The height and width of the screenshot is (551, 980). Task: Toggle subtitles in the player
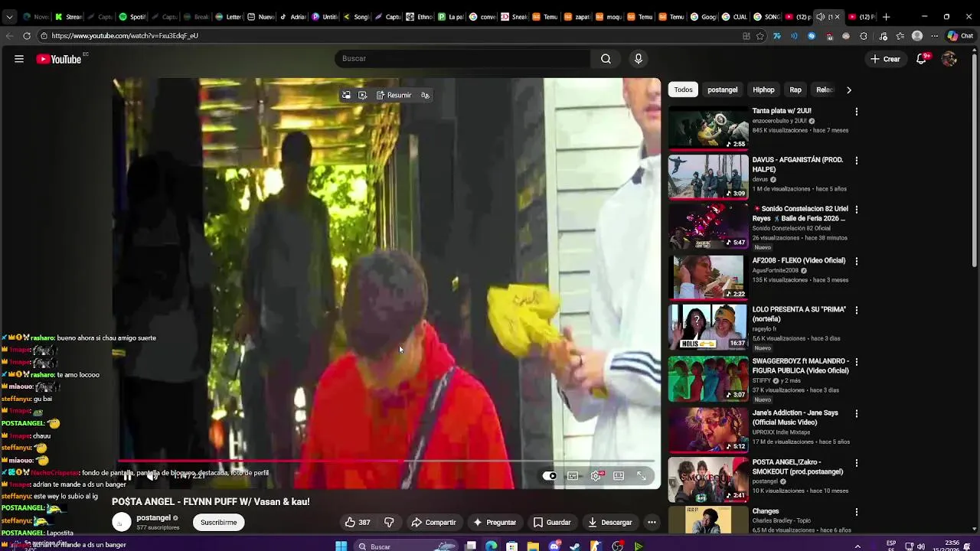click(x=573, y=476)
